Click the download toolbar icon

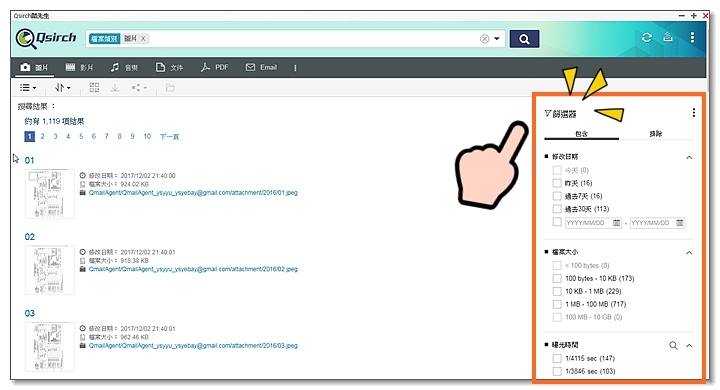(x=115, y=87)
